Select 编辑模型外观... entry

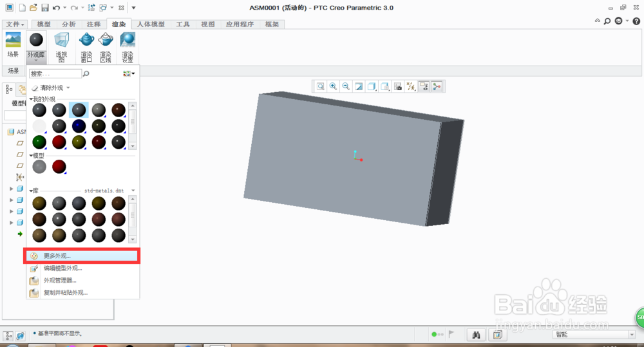pyautogui.click(x=82, y=268)
